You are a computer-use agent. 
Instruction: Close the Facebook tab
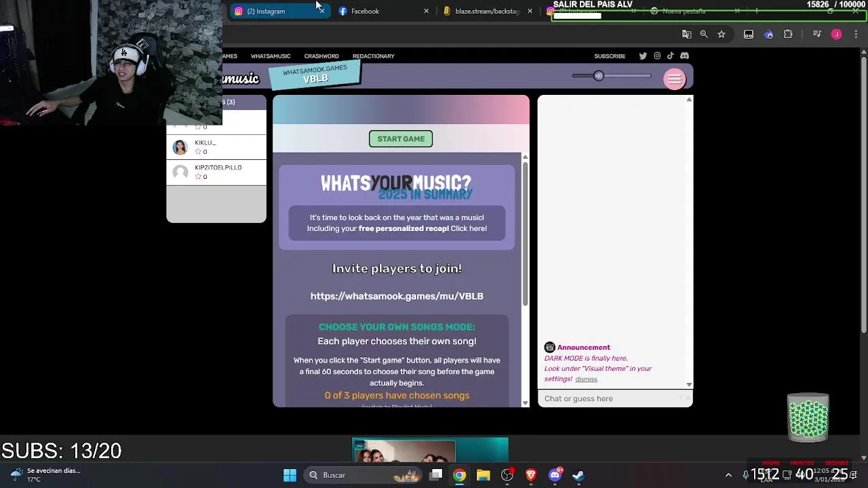click(426, 11)
